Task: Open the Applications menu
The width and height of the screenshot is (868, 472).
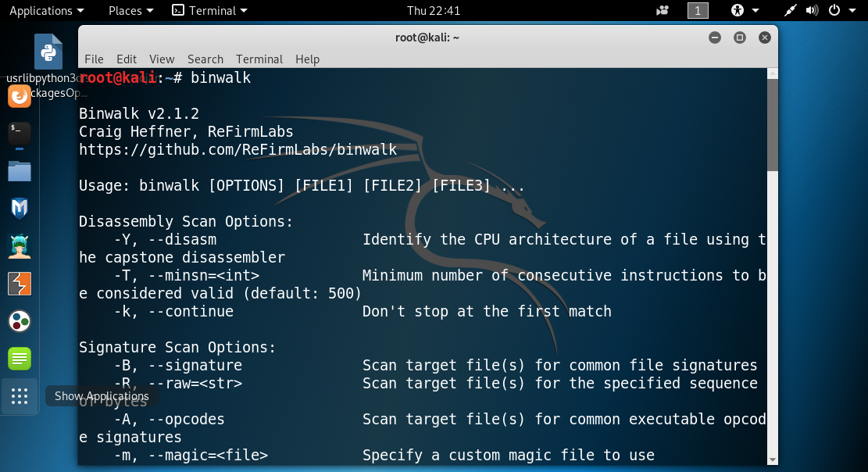Action: [47, 10]
